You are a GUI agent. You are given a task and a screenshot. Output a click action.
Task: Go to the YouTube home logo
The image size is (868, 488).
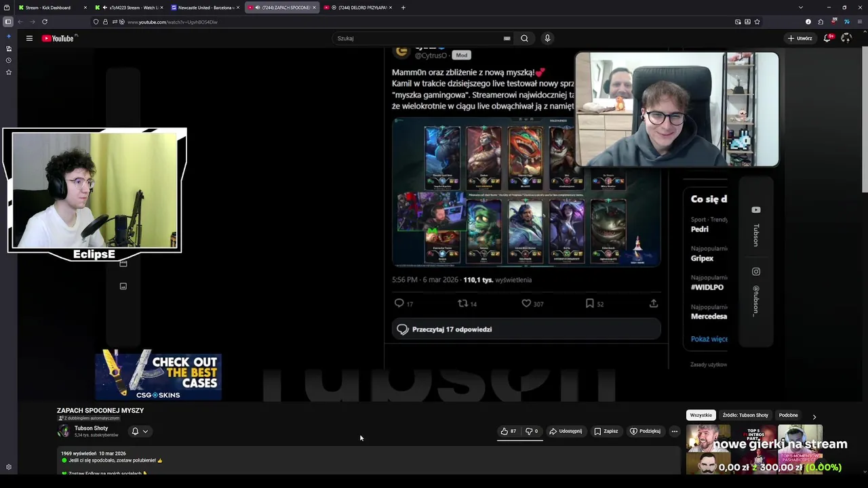tap(58, 38)
